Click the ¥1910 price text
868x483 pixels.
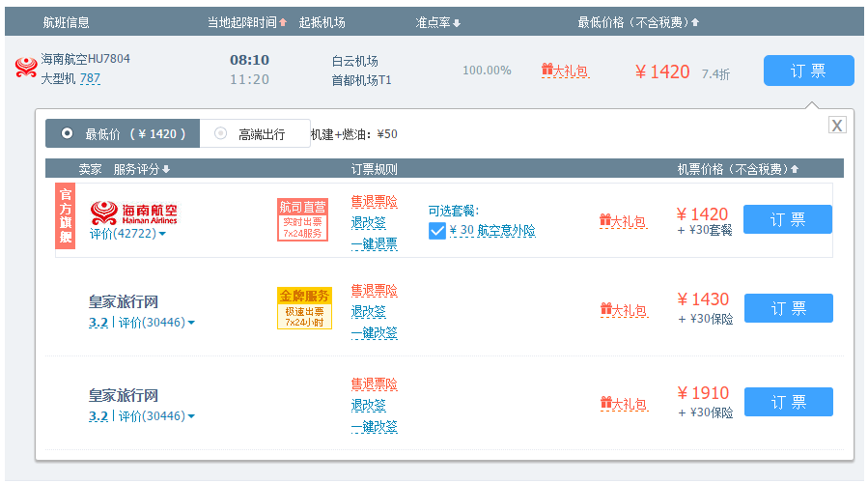click(x=703, y=393)
